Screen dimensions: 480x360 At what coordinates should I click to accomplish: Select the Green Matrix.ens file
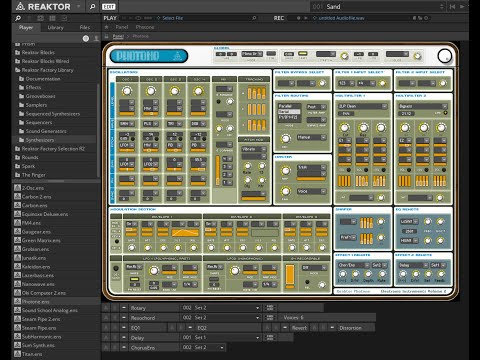coord(41,240)
